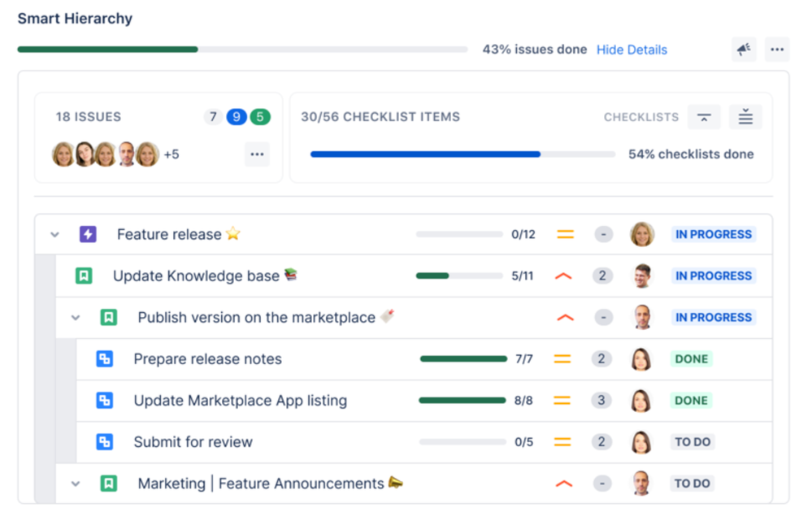The height and width of the screenshot is (512, 812).
Task: Click the Hide Details link
Action: (632, 50)
